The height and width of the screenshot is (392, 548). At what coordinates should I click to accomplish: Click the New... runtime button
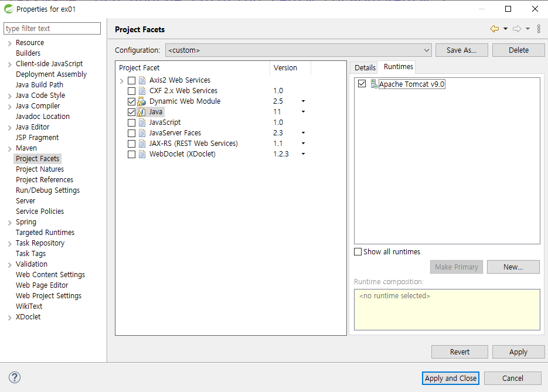(513, 267)
